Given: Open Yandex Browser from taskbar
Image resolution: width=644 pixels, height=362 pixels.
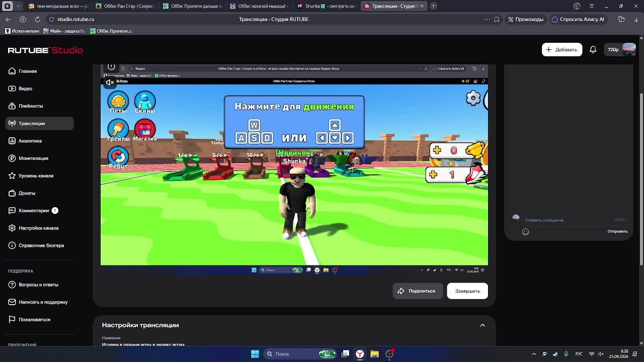Looking at the screenshot, I should tap(360, 354).
